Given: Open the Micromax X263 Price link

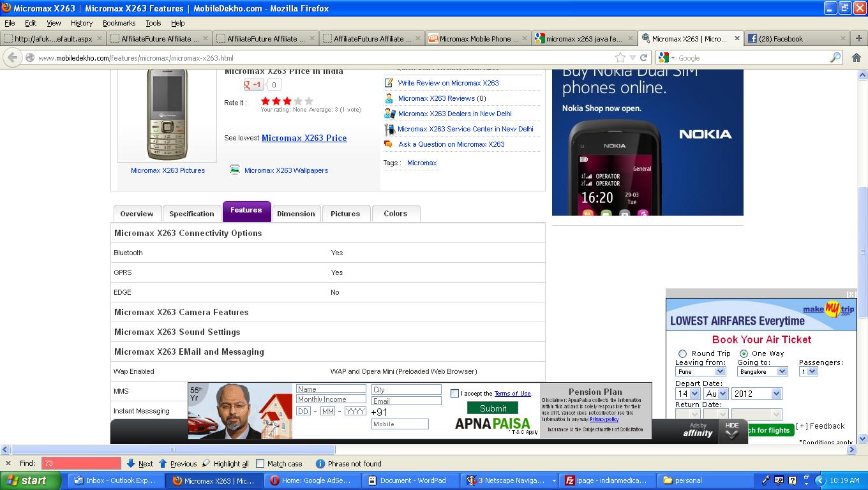Looking at the screenshot, I should tap(304, 138).
